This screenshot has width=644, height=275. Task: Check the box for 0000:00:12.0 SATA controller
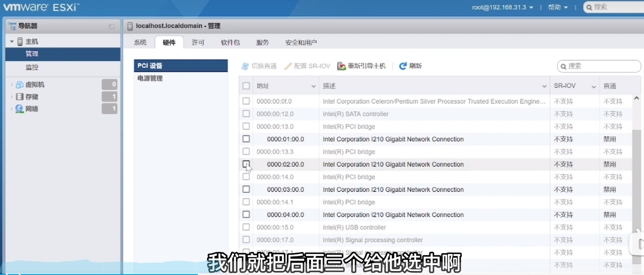coord(246,114)
